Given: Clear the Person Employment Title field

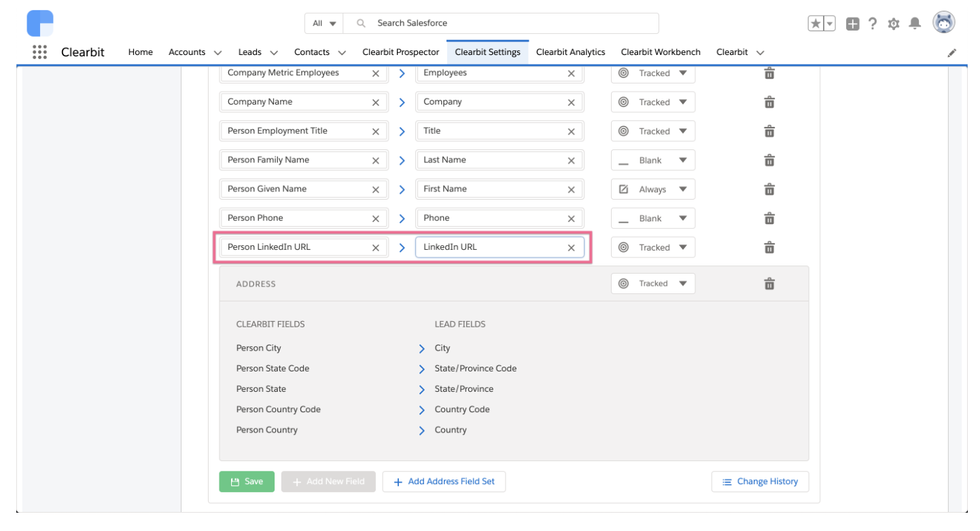Looking at the screenshot, I should coord(375,132).
